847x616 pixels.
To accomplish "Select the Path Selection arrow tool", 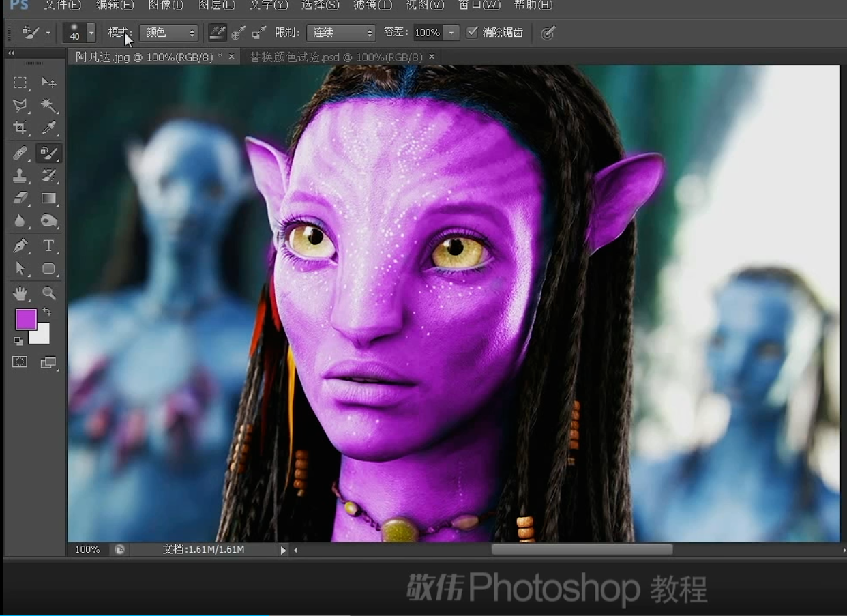I will point(20,268).
